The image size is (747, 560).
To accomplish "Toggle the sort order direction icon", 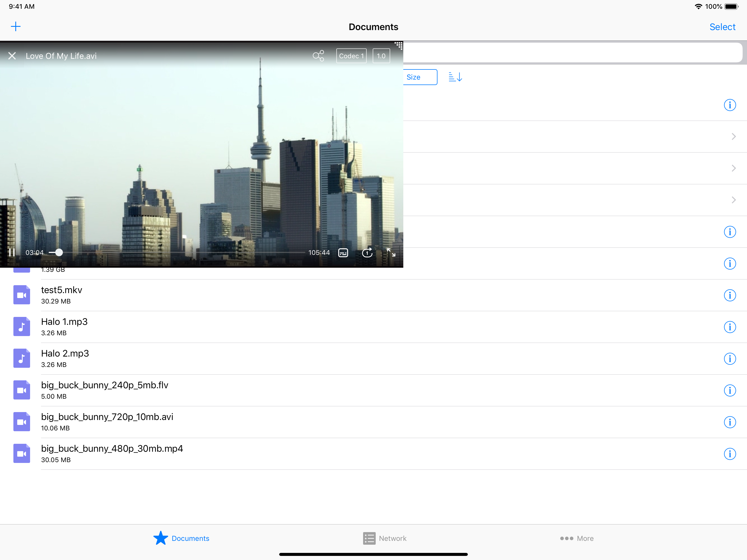I will coord(455,77).
